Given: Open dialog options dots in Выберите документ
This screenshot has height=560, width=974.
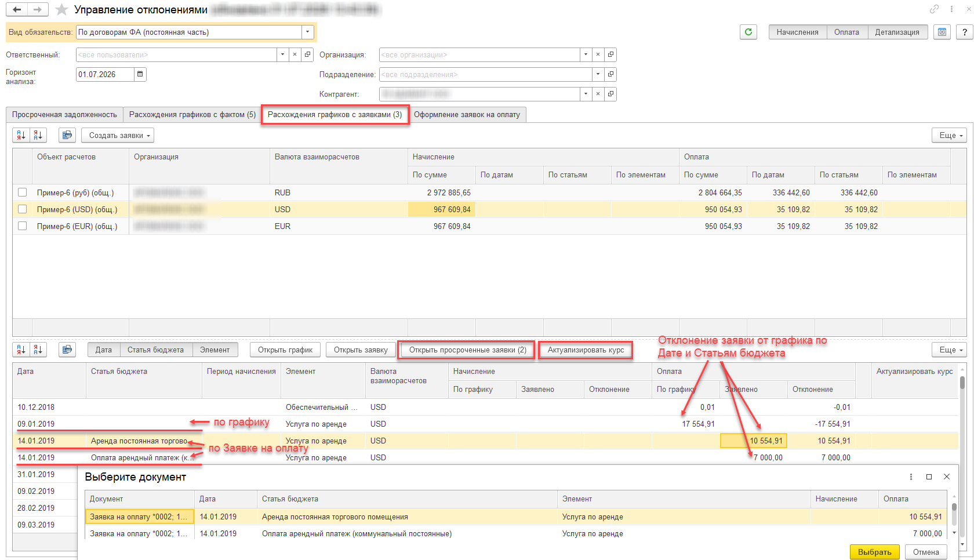Looking at the screenshot, I should click(911, 477).
